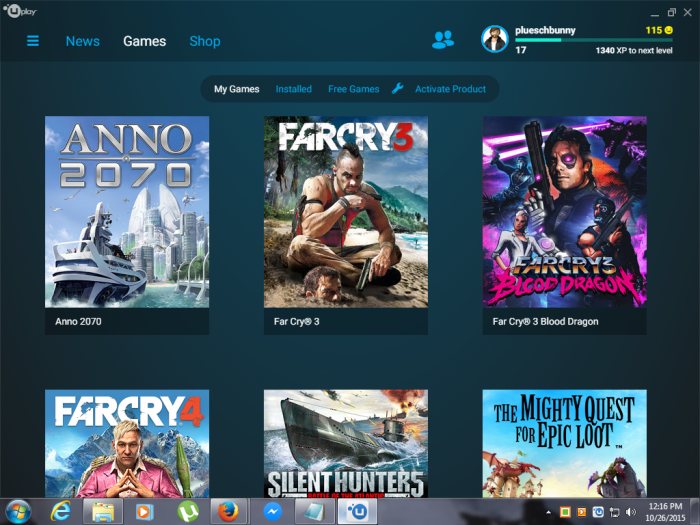700x525 pixels.
Task: Launch Firefox from the taskbar
Action: pos(228,512)
